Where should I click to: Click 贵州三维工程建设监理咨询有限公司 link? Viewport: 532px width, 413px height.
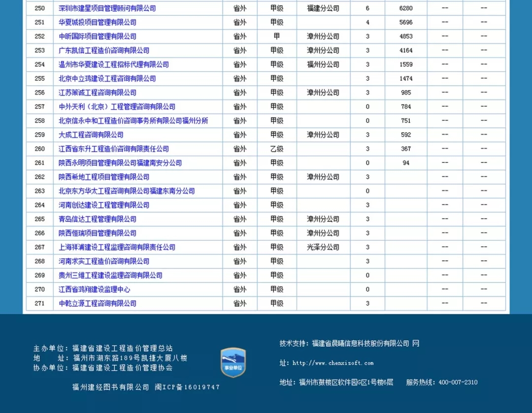point(110,275)
